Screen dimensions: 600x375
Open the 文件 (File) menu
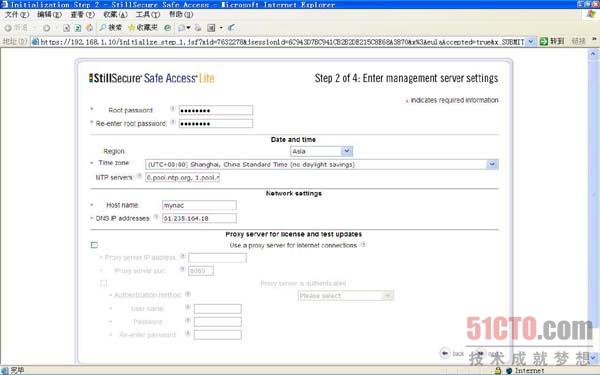(16, 15)
